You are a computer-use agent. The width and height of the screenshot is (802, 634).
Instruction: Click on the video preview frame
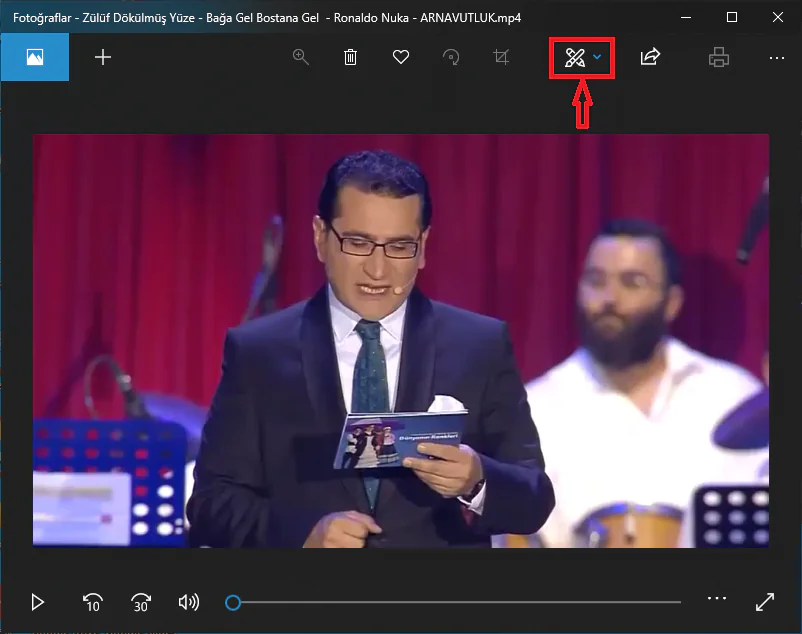pos(401,341)
